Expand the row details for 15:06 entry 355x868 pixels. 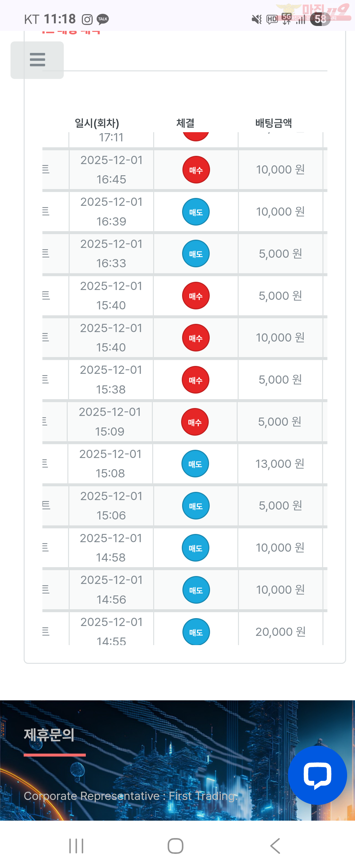(46, 505)
